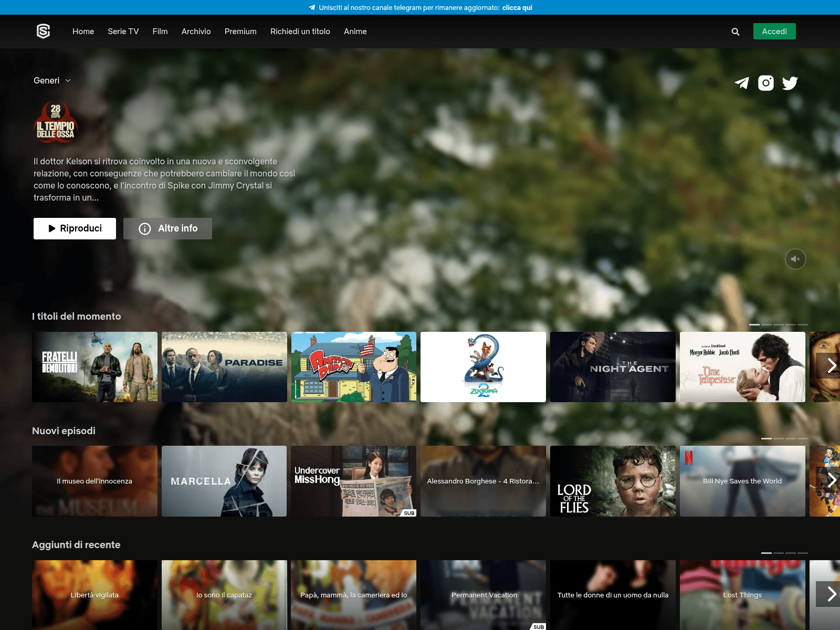Open Bill Nye Saves the World thumbnail

click(742, 481)
